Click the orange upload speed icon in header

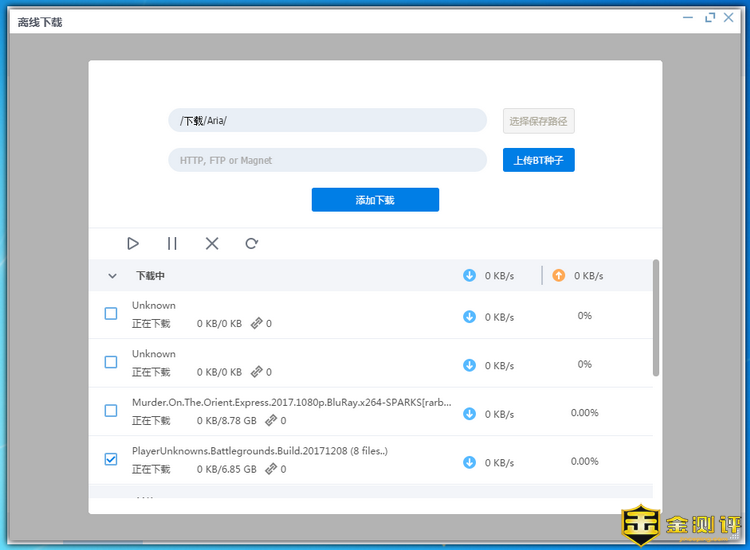[558, 275]
